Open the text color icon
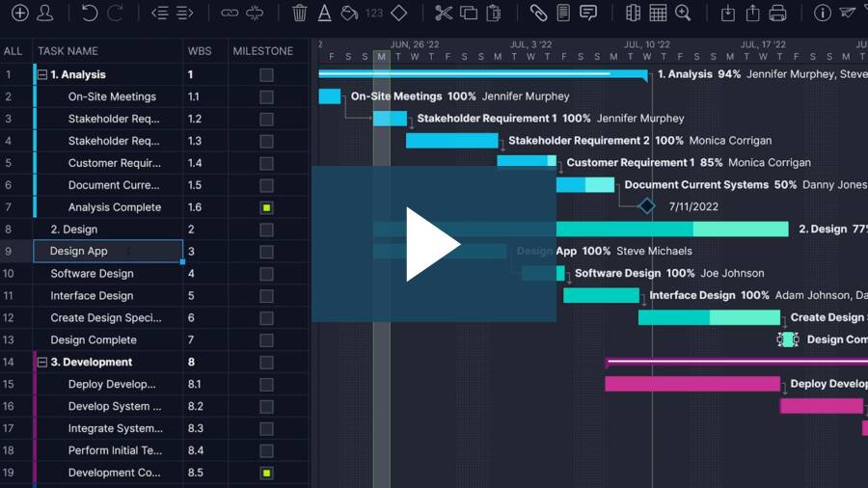868x488 pixels. click(325, 13)
